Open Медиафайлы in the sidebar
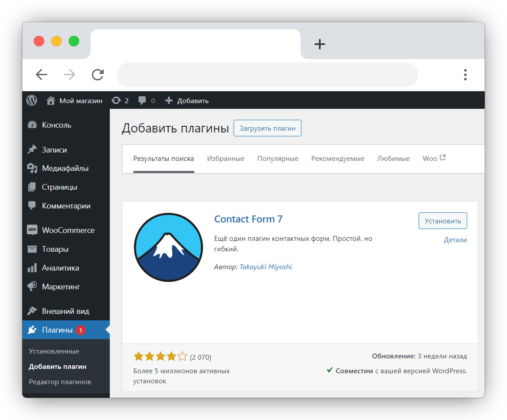This screenshot has width=507, height=420. pos(66,168)
